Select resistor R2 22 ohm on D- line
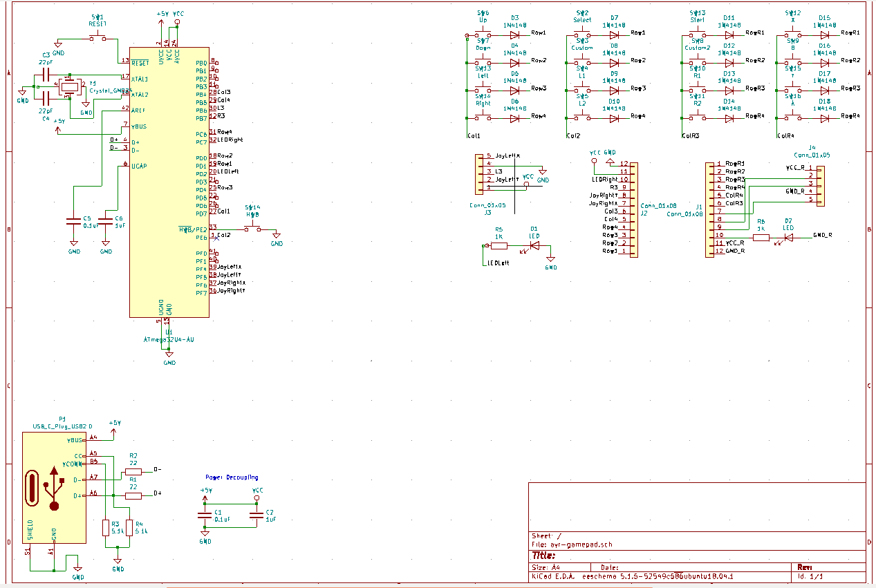The image size is (876, 588). [x=133, y=471]
